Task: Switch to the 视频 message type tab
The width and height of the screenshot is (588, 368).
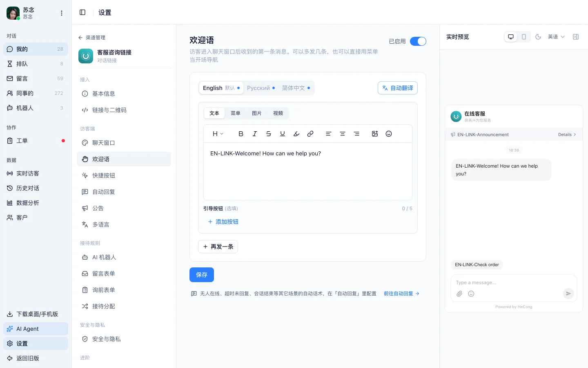Action: point(278,113)
